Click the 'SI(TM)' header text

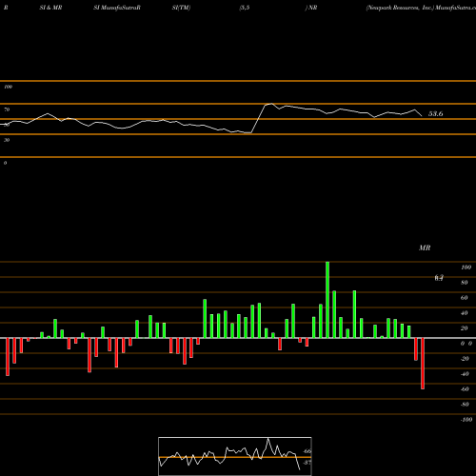[181, 8]
